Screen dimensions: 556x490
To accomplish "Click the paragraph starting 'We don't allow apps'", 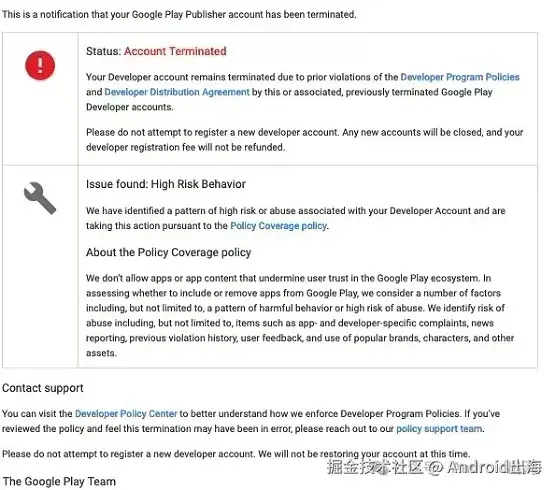I will (x=300, y=316).
